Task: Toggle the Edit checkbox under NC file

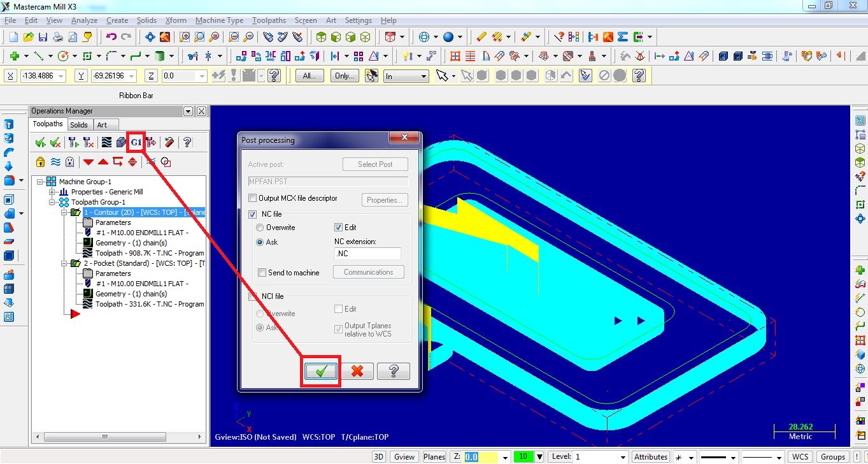Action: (x=339, y=228)
